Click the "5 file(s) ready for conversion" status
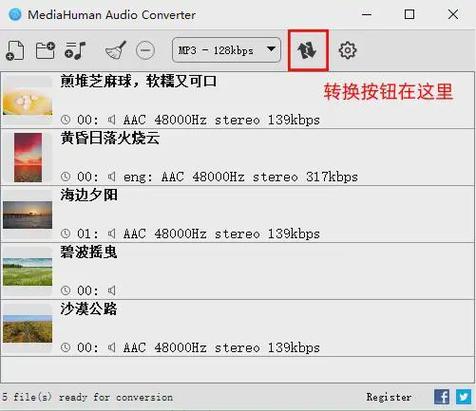 point(87,397)
